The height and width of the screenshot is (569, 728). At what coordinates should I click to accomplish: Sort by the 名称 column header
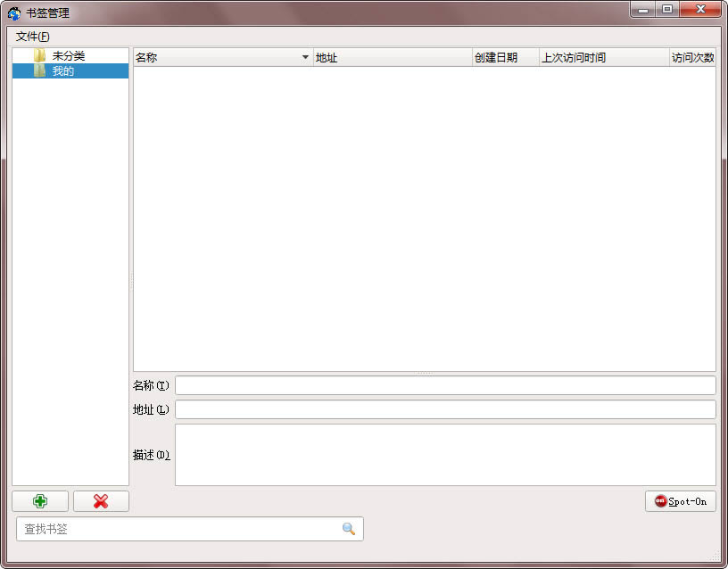223,58
